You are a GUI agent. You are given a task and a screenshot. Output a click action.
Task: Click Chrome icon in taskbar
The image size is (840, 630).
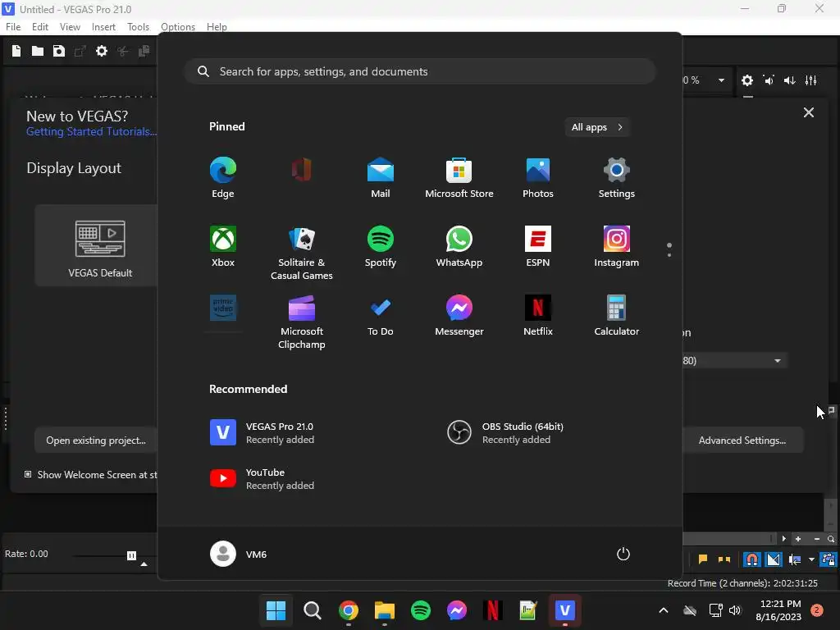[x=348, y=610]
